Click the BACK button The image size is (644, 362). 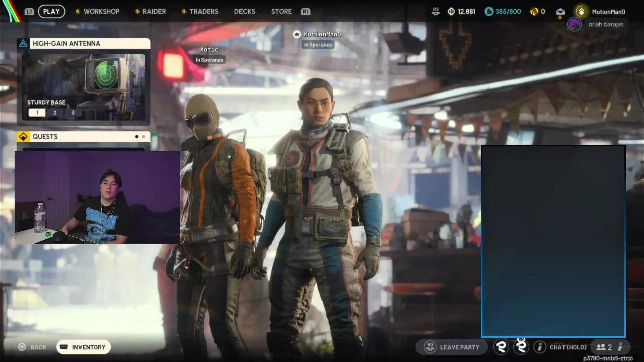click(x=33, y=347)
